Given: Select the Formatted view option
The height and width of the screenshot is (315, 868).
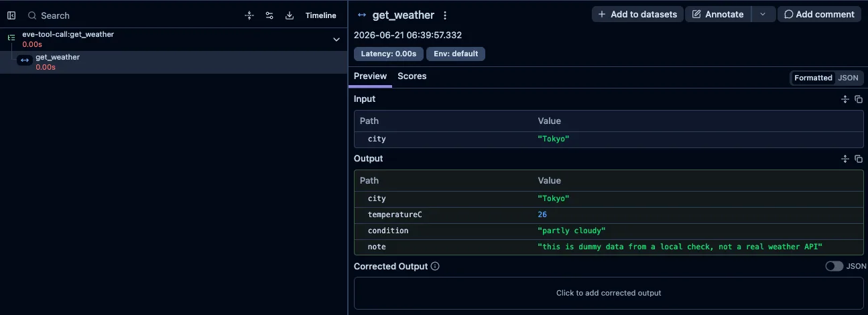Looking at the screenshot, I should [813, 78].
